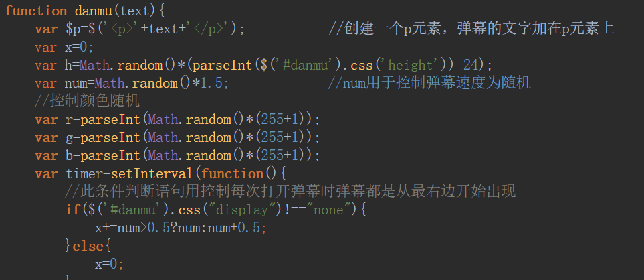
Task: Click the x+=num ternary expression line
Action: point(181,228)
